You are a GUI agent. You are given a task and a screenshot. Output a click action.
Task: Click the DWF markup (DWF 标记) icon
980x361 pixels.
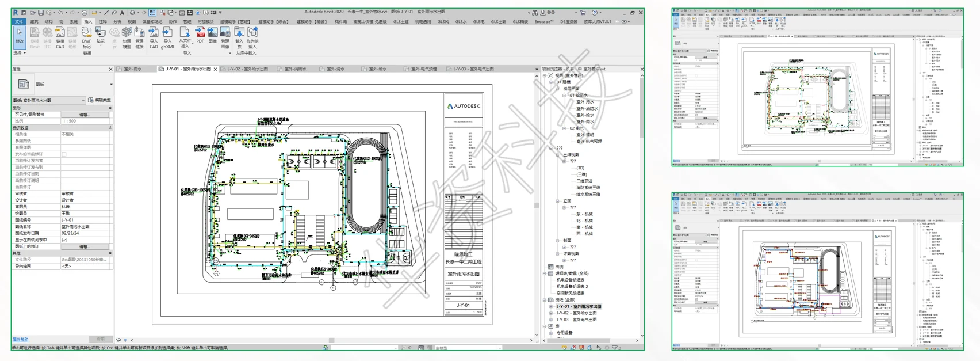pyautogui.click(x=87, y=37)
